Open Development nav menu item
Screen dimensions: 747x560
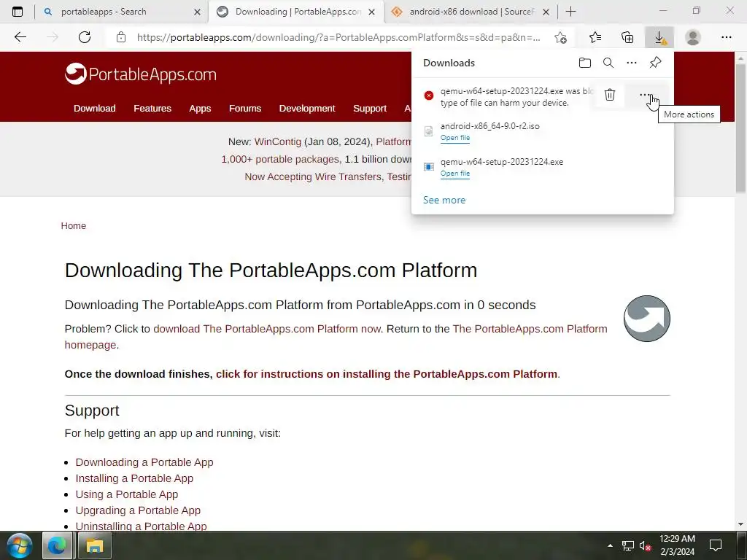click(307, 109)
